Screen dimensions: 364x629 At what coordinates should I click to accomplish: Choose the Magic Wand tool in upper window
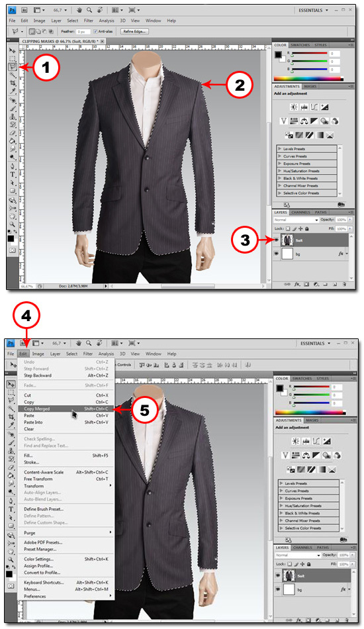coord(13,75)
